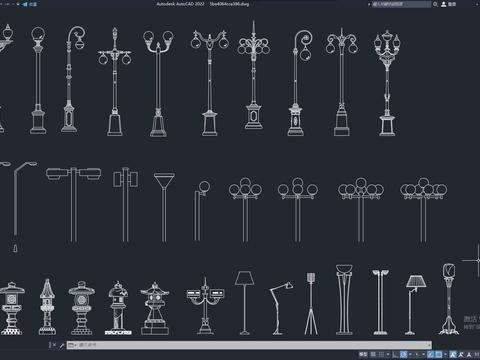Open the polar tracking angle dropdown arrow
Screen dimensions: 480x360
pos(410,354)
